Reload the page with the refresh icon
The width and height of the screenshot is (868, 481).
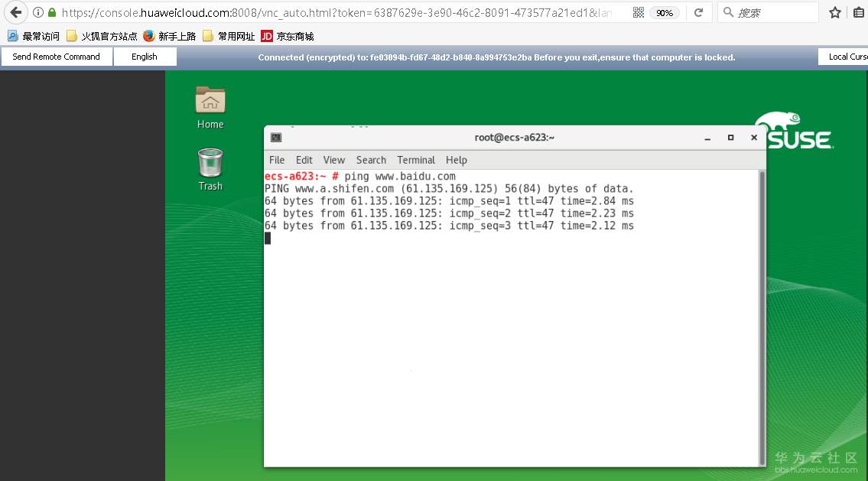(x=699, y=12)
